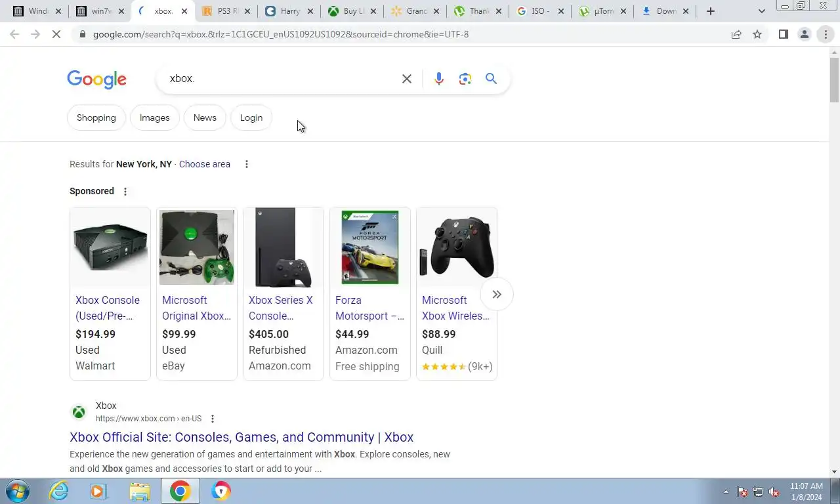Click the page vertical scrollbar thumb

click(x=834, y=80)
